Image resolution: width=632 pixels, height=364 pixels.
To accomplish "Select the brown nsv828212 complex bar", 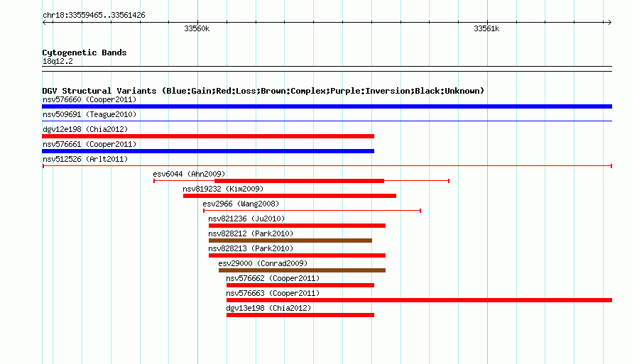I will 290,241.
